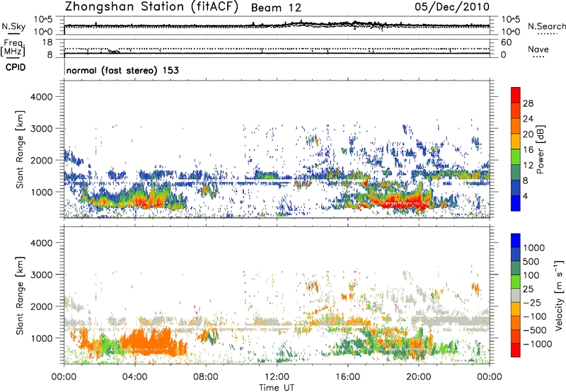Click the 'Beam 12' label
The height and width of the screenshot is (392, 566).
[276, 8]
